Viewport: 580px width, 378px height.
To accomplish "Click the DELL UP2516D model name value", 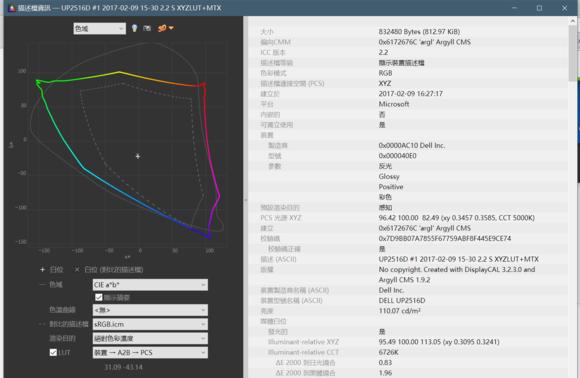I will coord(402,300).
